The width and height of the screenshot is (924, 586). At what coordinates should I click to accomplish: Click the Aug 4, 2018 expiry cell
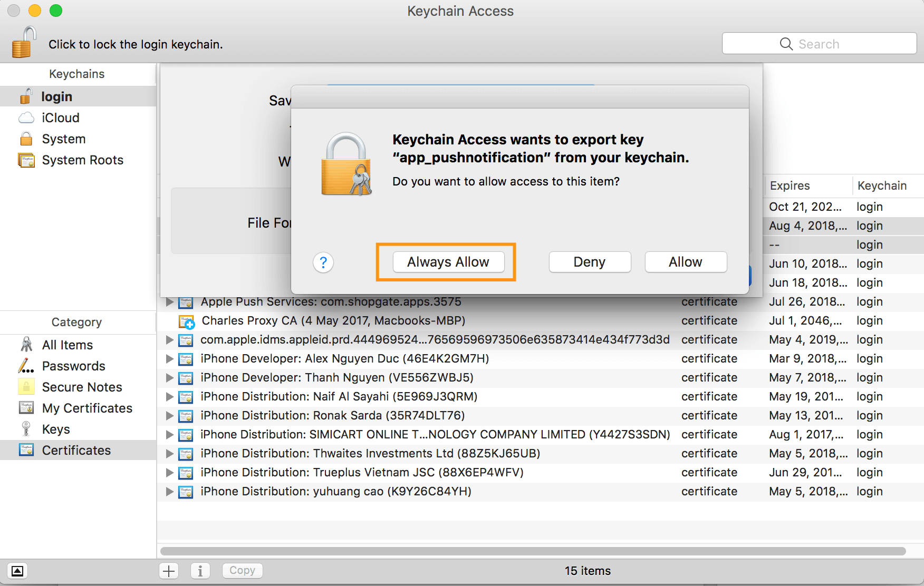point(808,226)
